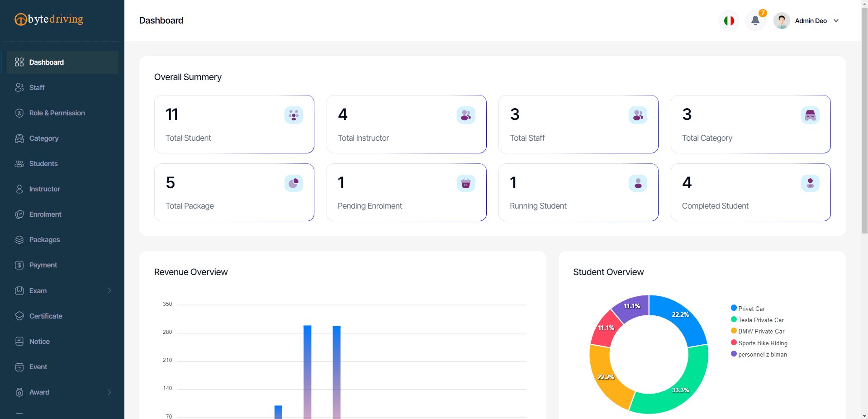This screenshot has height=419, width=868.
Task: Toggle Tesla Private Car green legend dot
Action: pyautogui.click(x=734, y=319)
